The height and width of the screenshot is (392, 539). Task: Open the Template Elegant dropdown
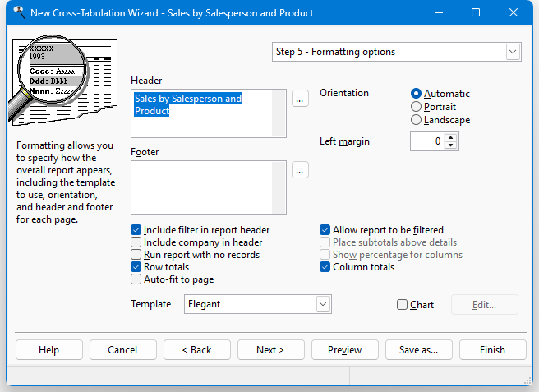pos(323,304)
